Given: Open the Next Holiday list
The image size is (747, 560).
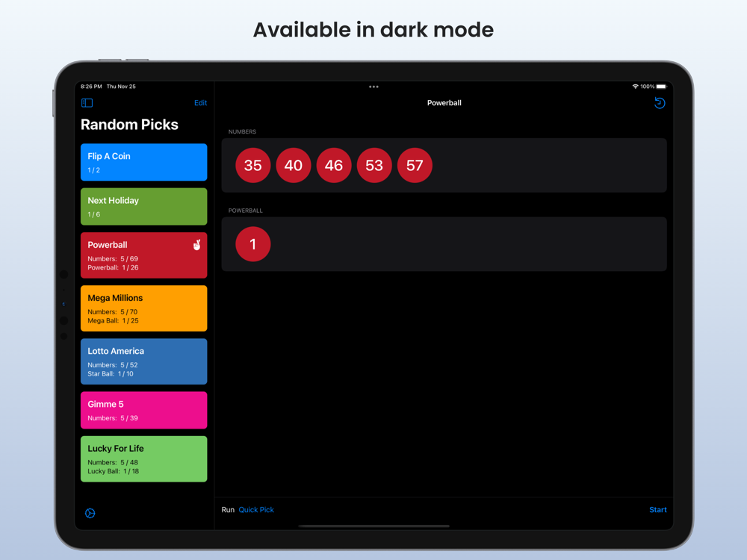Looking at the screenshot, I should pyautogui.click(x=144, y=206).
